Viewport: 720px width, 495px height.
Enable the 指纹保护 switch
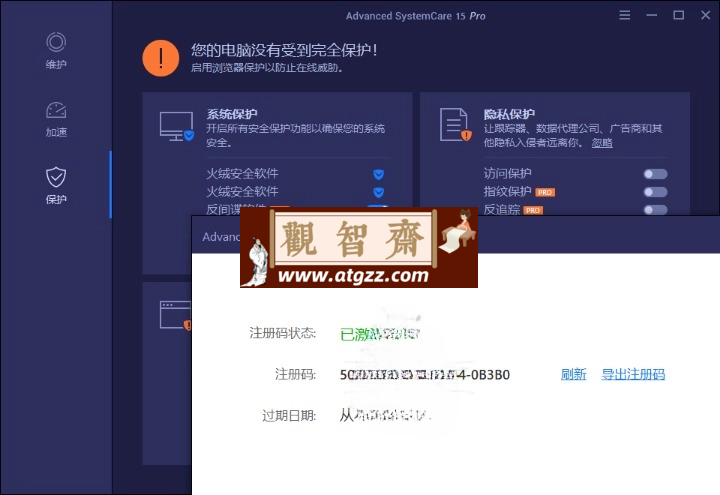coord(655,192)
